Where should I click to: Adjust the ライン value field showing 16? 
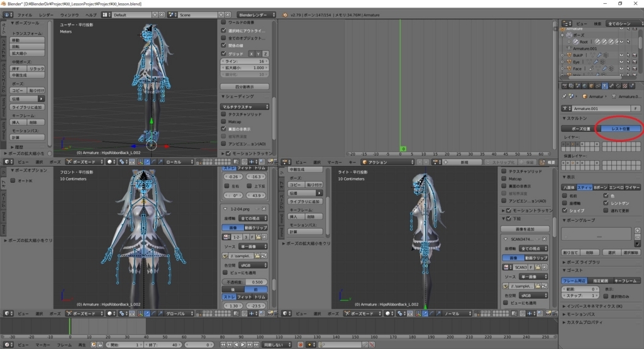coord(245,61)
